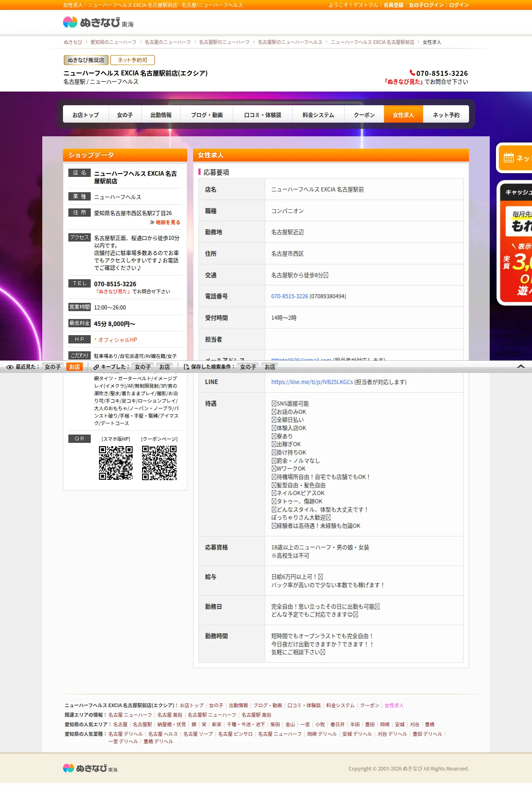This screenshot has width=532, height=795.
Task: Open the 口コミ・体験談 tab
Action: [x=263, y=115]
